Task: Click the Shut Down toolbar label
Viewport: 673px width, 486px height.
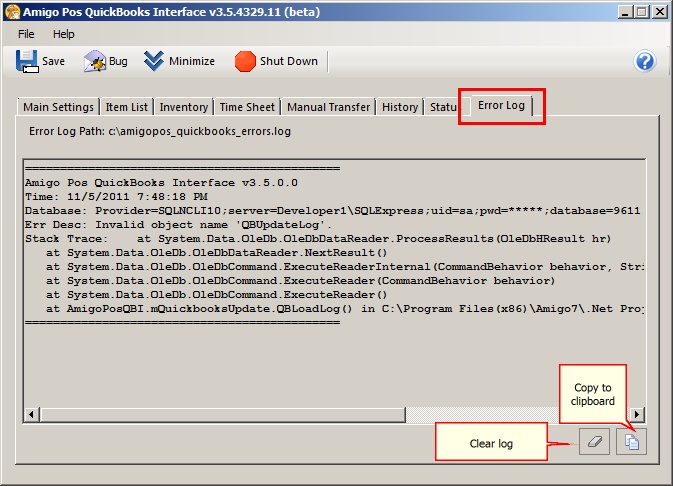Action: point(289,61)
